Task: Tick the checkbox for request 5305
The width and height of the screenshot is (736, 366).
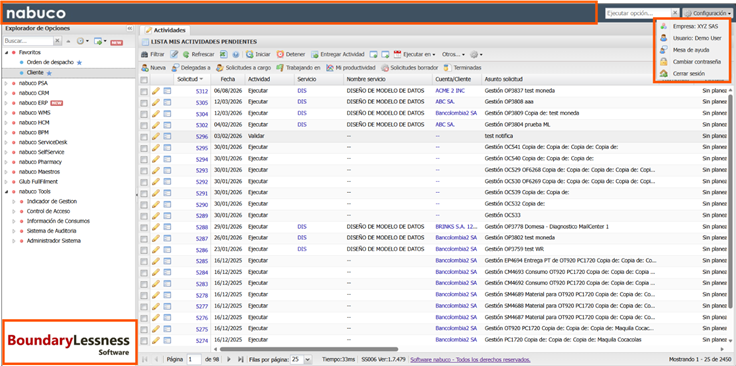Action: pos(144,103)
